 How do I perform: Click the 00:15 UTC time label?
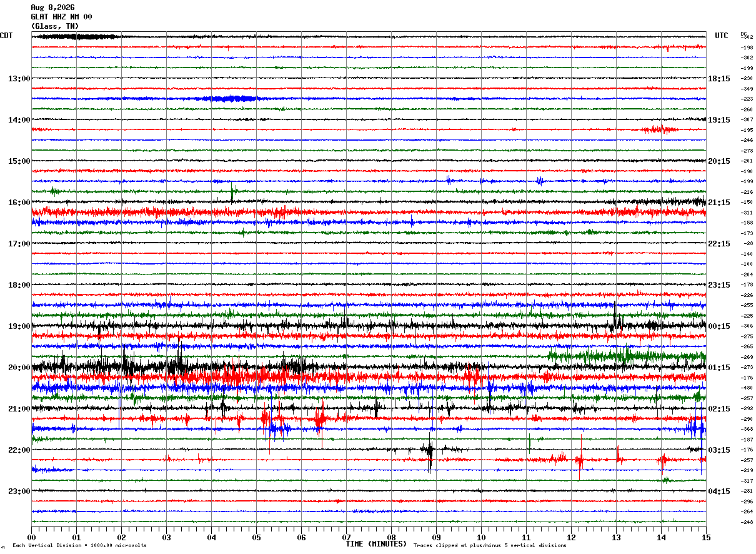pyautogui.click(x=719, y=326)
